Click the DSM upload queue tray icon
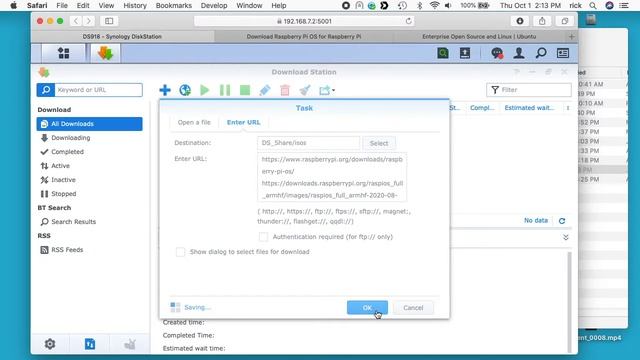Image resolution: width=640 pixels, height=360 pixels. point(465,53)
